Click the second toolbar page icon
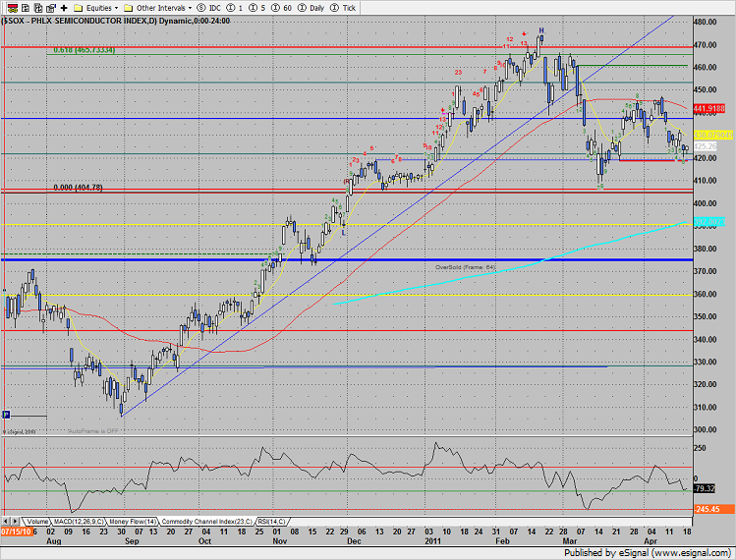The height and width of the screenshot is (560, 736). pos(26,8)
